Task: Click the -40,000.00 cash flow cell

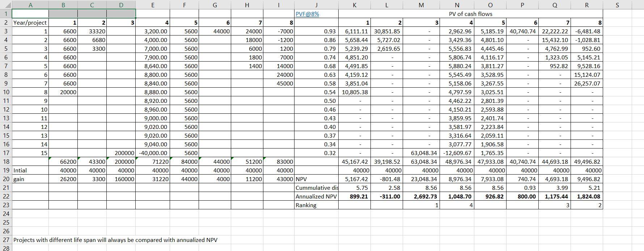Action: (x=153, y=153)
